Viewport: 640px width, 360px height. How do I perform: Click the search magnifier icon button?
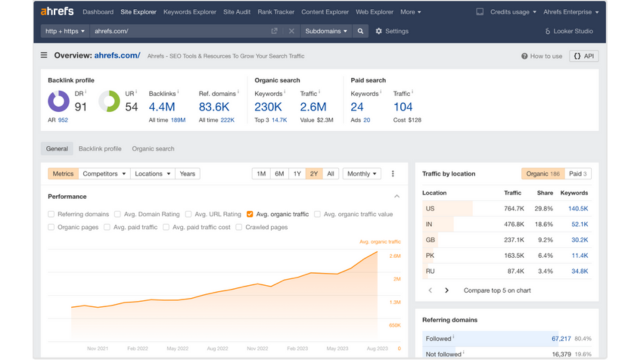tap(360, 31)
